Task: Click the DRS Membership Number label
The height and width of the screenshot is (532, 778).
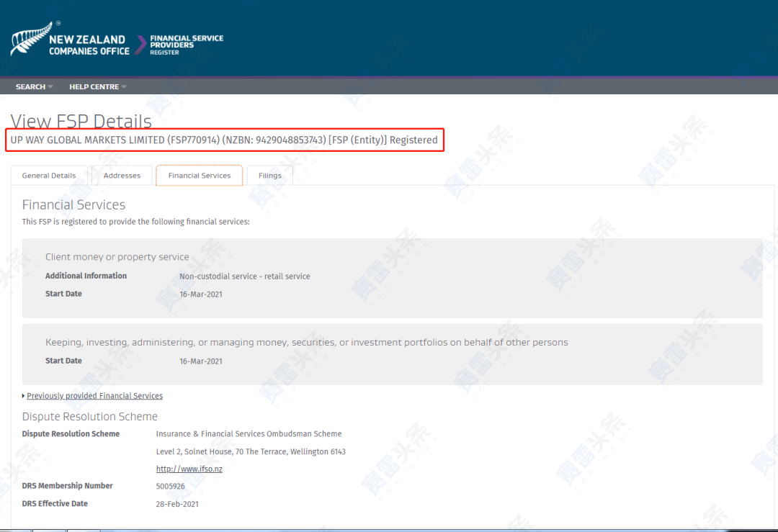Action: click(68, 486)
